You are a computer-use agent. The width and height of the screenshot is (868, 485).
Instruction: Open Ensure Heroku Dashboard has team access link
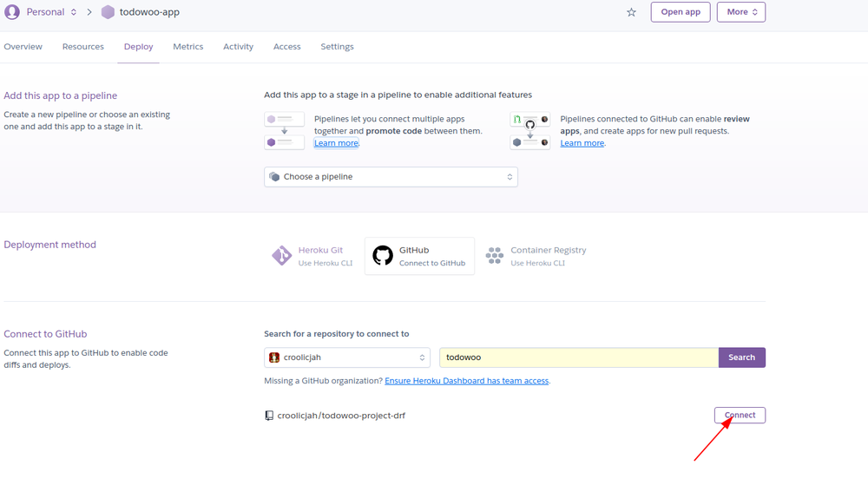click(x=467, y=381)
